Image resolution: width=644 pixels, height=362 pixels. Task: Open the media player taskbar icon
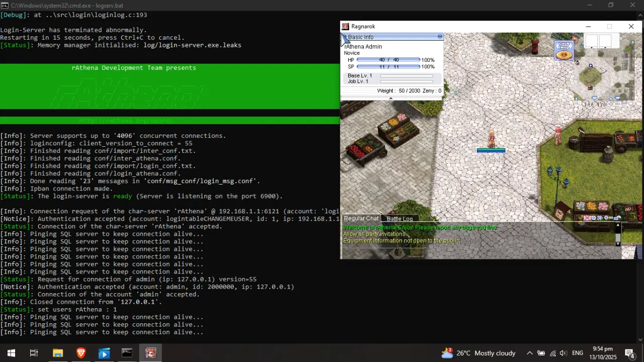[104, 353]
